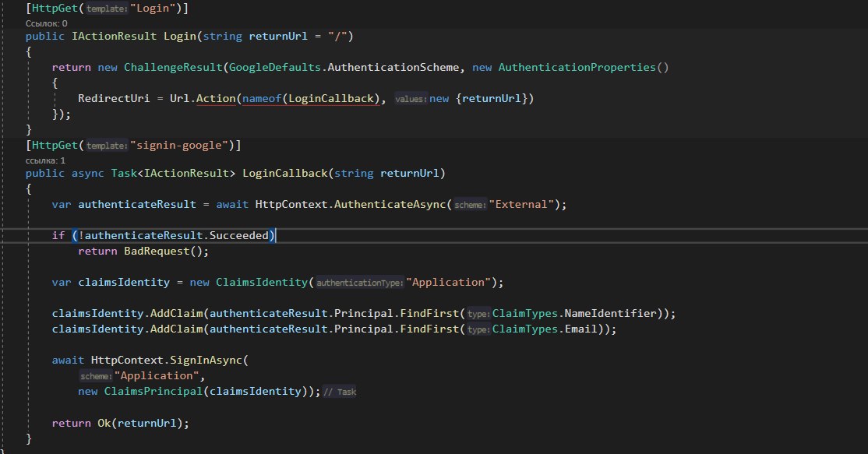This screenshot has width=868, height=454.
Task: Click the 'authenticationType:' parameter hint
Action: pos(359,283)
